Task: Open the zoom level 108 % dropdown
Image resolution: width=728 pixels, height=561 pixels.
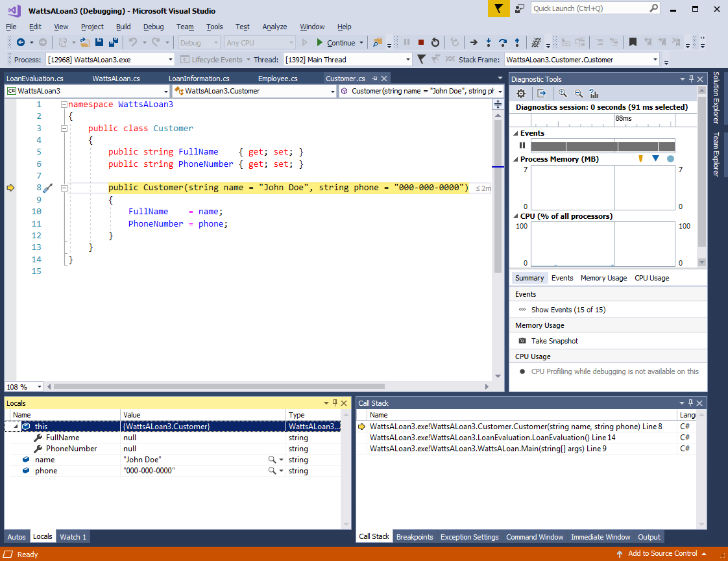Action: pyautogui.click(x=39, y=387)
